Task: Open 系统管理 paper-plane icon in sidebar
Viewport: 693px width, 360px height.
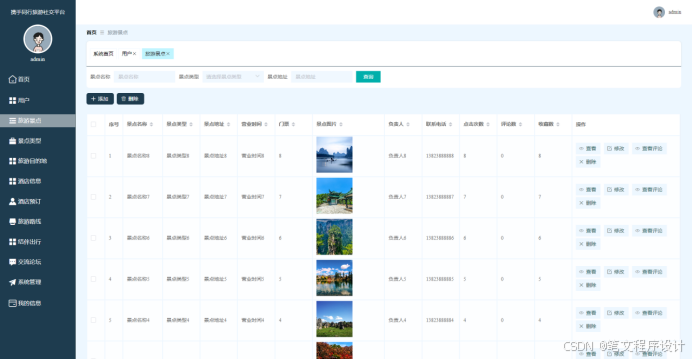Action: (12, 282)
